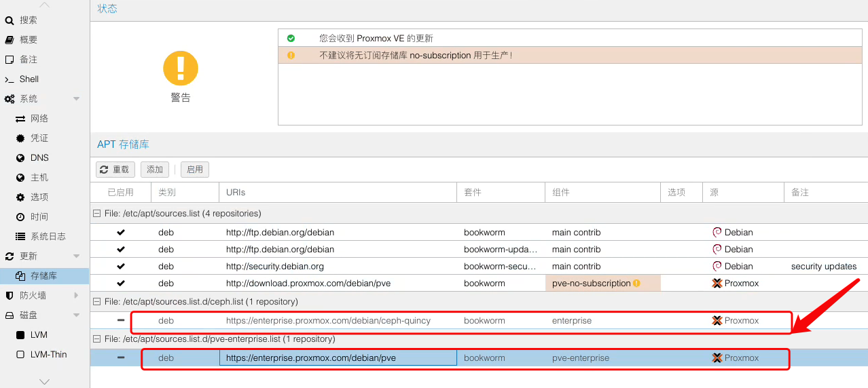Click the Shell terminal prompt icon
Viewport: 868px width, 388px height.
coord(10,79)
